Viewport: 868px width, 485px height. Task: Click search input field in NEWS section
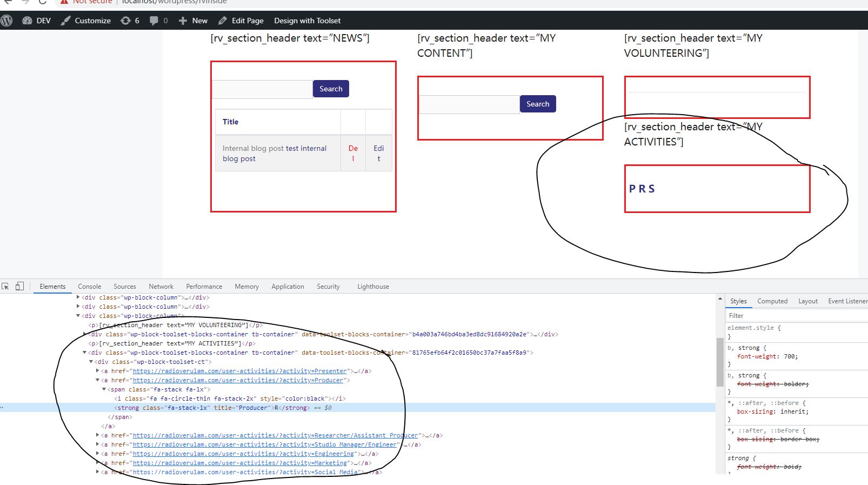tap(263, 89)
